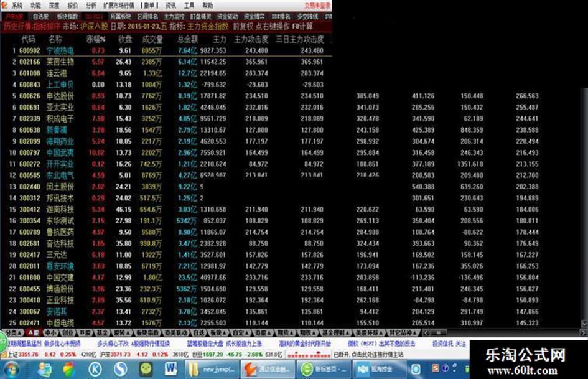Select stock row 宁波热电
The height and width of the screenshot is (379, 588).
166,50
